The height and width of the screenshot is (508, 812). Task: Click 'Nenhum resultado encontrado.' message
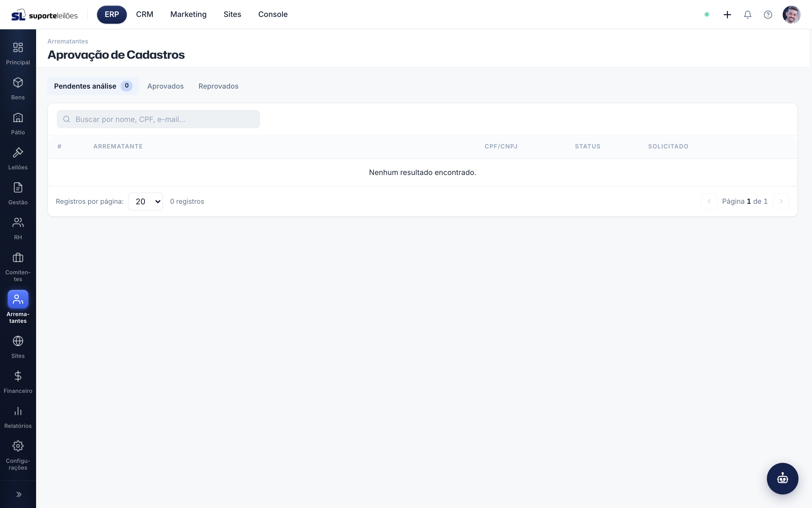(x=422, y=172)
